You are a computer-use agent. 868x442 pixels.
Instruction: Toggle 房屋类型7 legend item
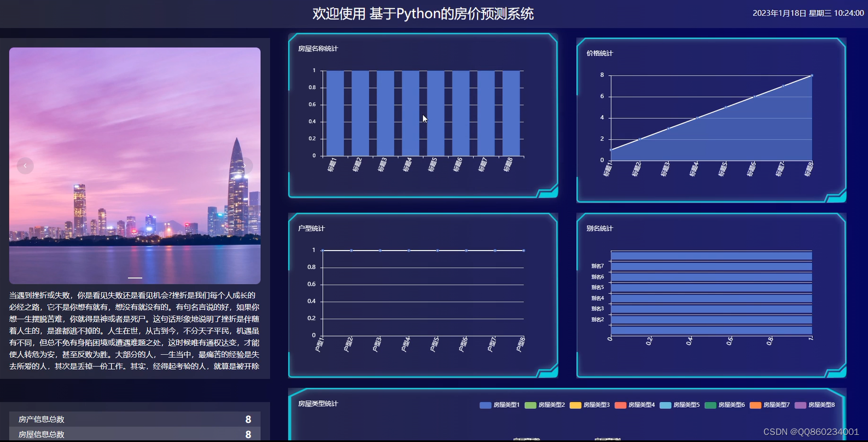click(770, 405)
